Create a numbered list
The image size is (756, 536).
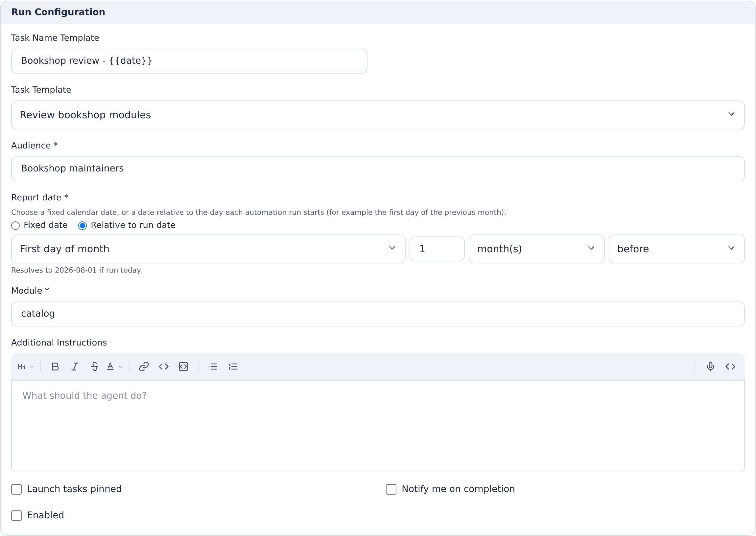233,367
